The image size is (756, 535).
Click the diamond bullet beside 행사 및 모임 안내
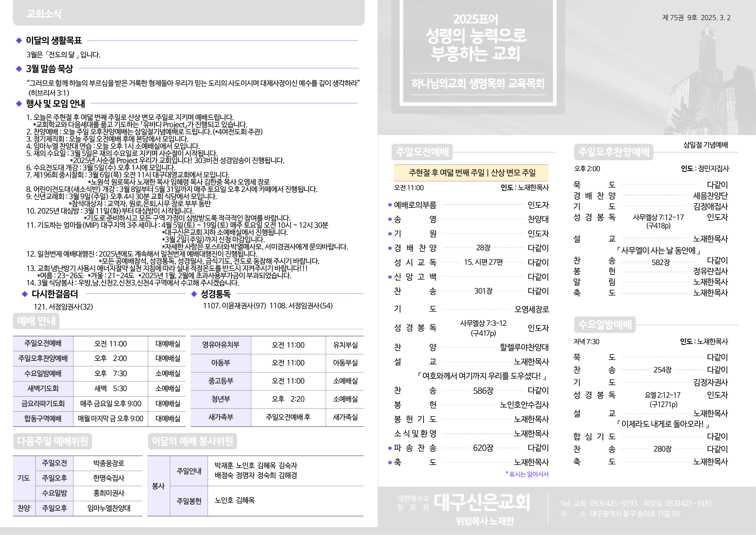pos(19,103)
